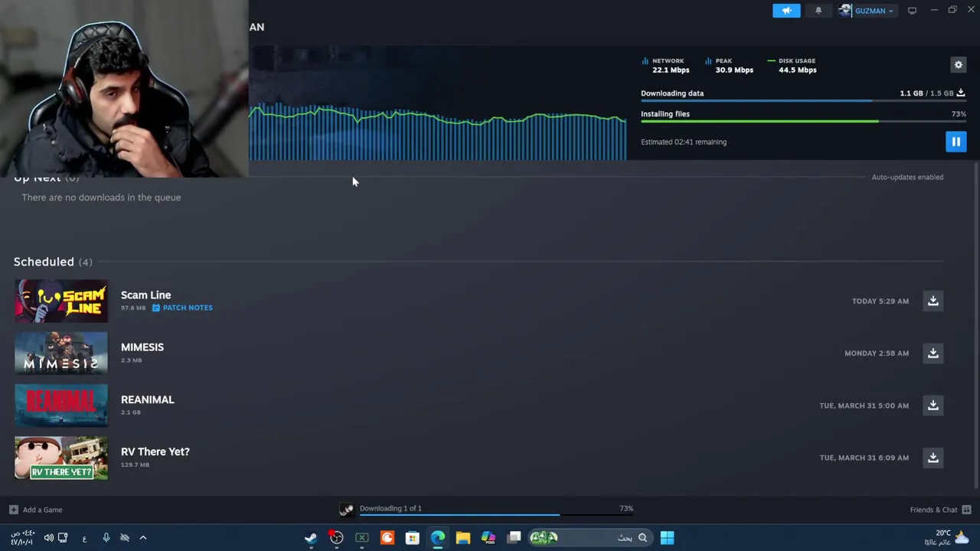Click the NETWORK 22.1 Mbps stat

coord(665,65)
